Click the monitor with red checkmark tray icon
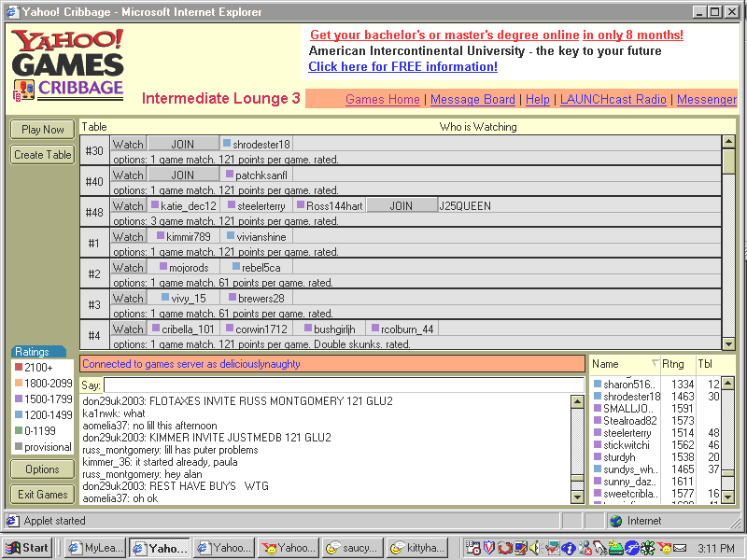The width and height of the screenshot is (747, 560). click(552, 548)
